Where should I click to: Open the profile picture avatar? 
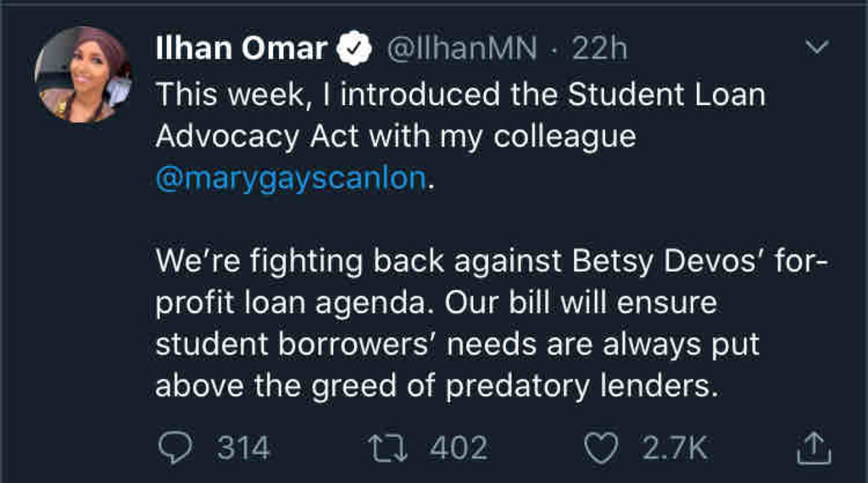click(x=82, y=75)
